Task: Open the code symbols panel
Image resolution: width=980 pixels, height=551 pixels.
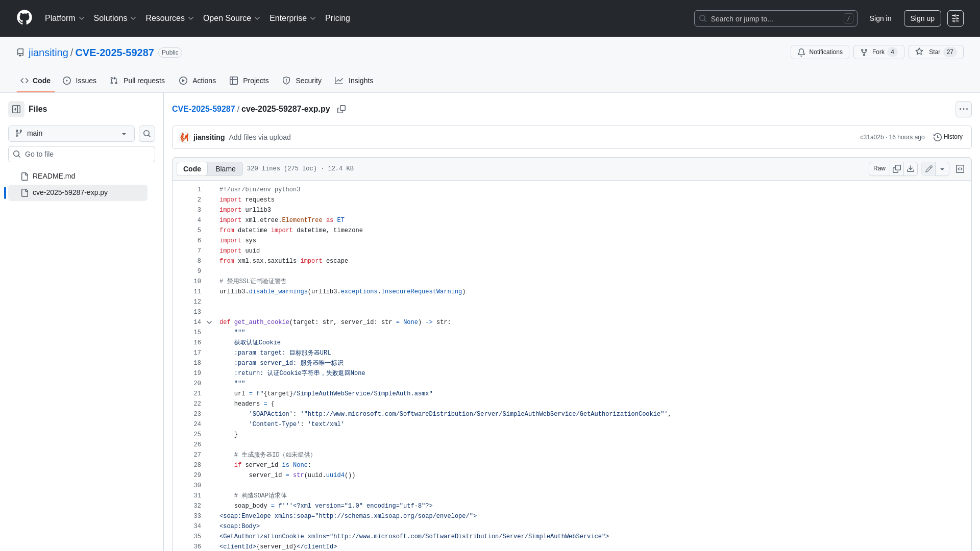Action: pos(960,168)
